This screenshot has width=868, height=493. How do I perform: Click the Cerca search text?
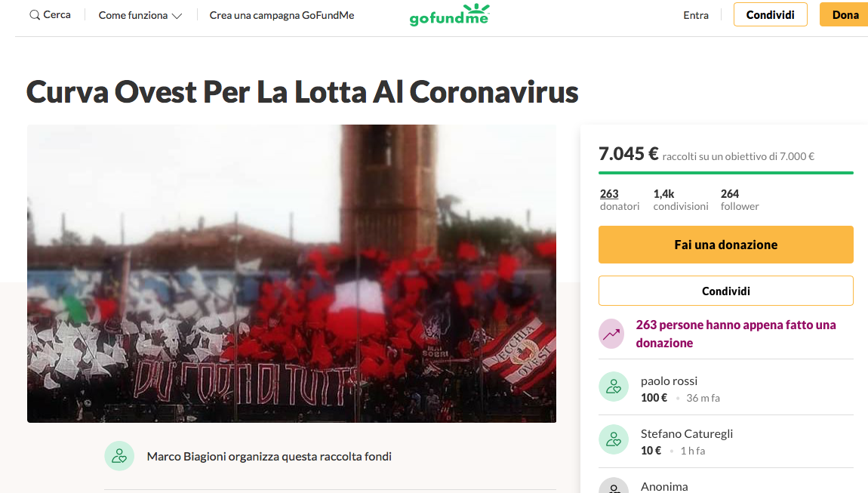coord(57,15)
